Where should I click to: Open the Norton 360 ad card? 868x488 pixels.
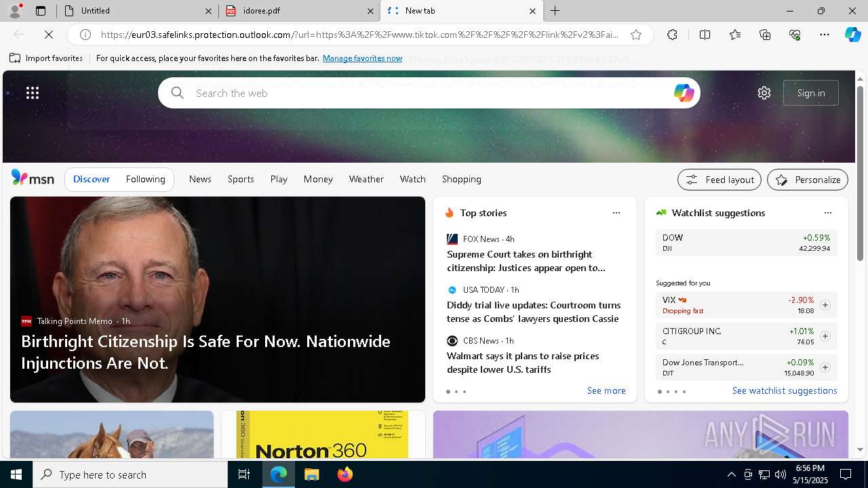323,434
